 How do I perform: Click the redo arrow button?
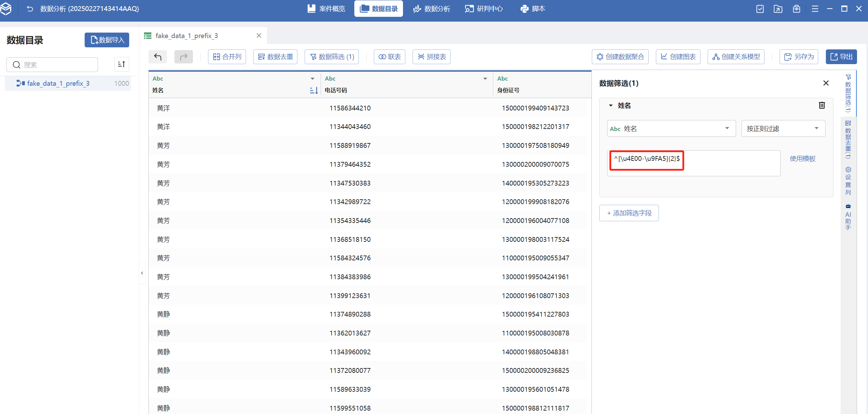pos(184,57)
